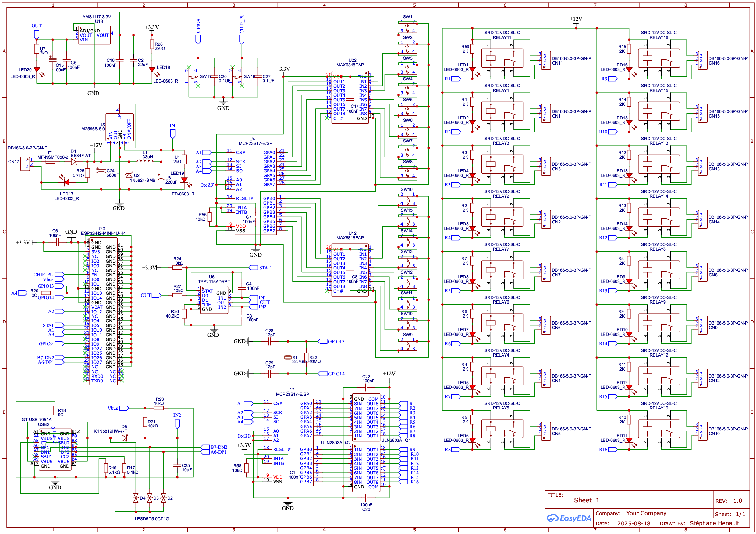Click the LED20 diode symbol
Image resolution: width=756 pixels, height=534 pixels.
click(37, 70)
